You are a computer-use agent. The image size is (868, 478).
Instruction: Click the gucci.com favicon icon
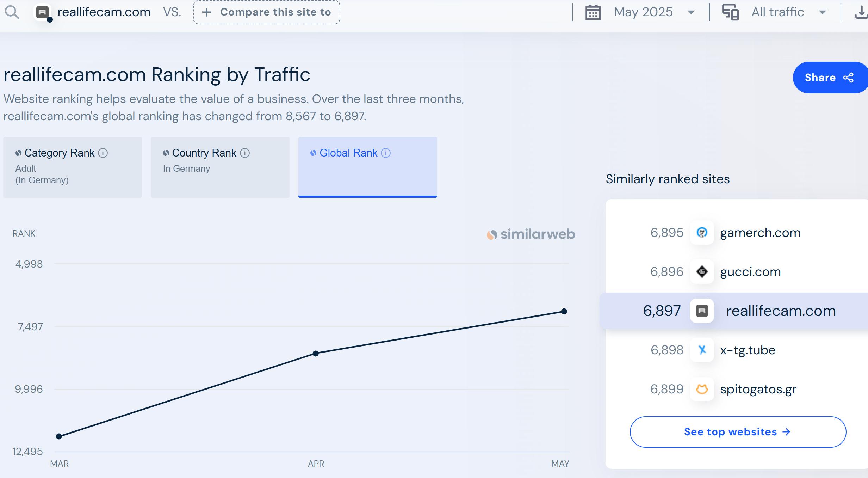coord(702,272)
